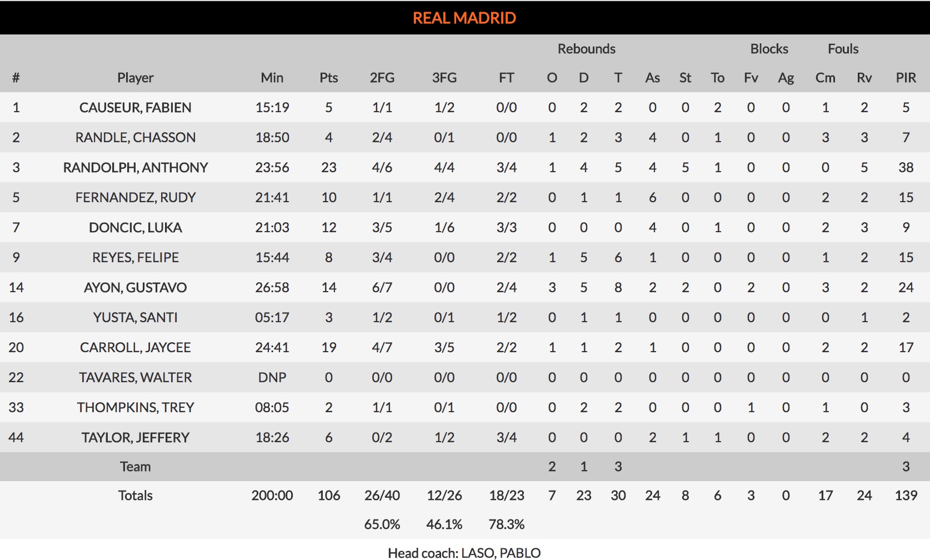The image size is (930, 560).
Task: Open player CAUSEUR, FABIEN
Action: 135,107
